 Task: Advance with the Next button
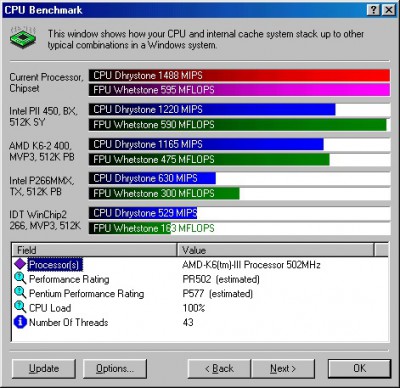click(x=283, y=368)
